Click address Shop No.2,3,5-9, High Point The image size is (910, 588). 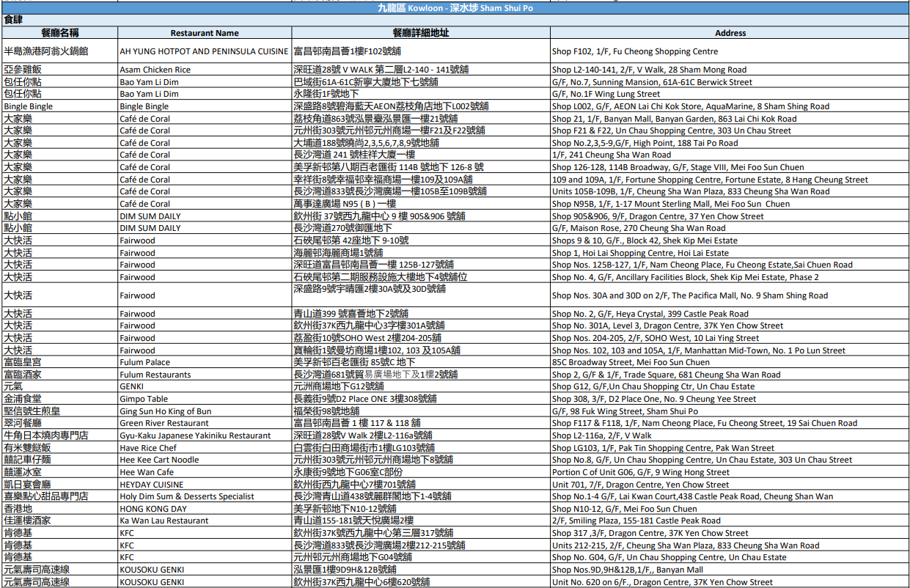730,143
